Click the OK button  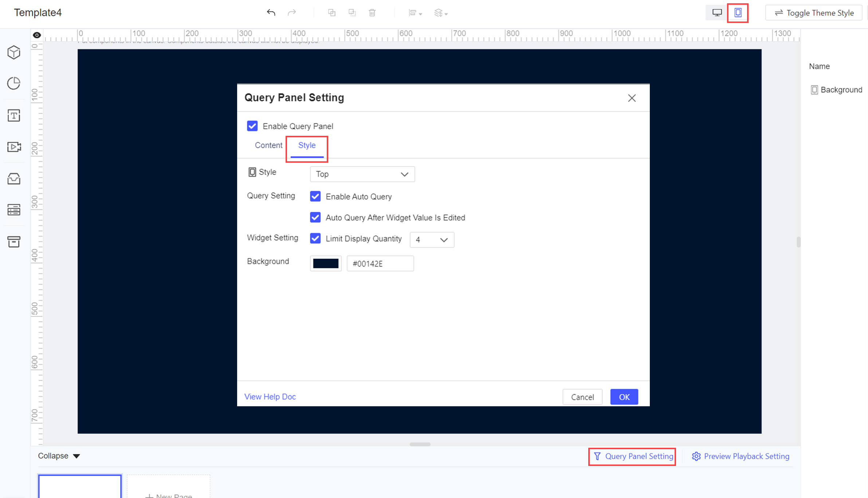tap(624, 397)
